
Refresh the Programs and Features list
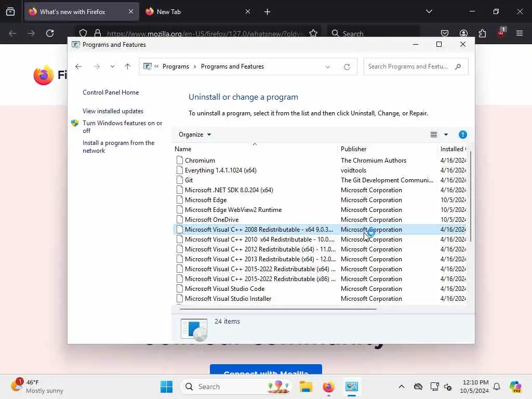pos(347,67)
